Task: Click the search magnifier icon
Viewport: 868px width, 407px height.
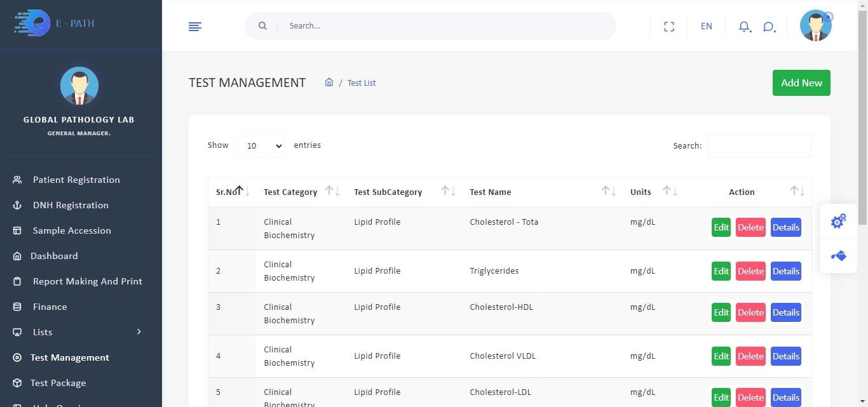Action: (x=262, y=26)
